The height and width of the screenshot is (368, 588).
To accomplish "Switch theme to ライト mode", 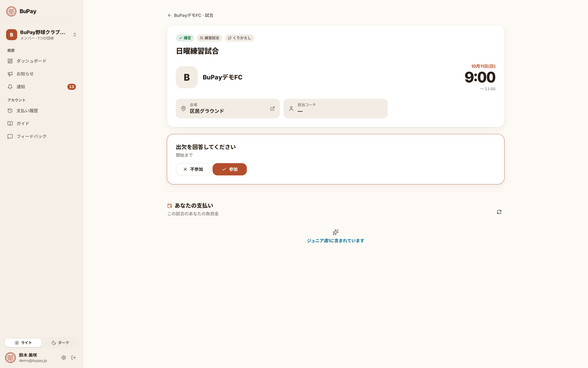I will pyautogui.click(x=23, y=343).
